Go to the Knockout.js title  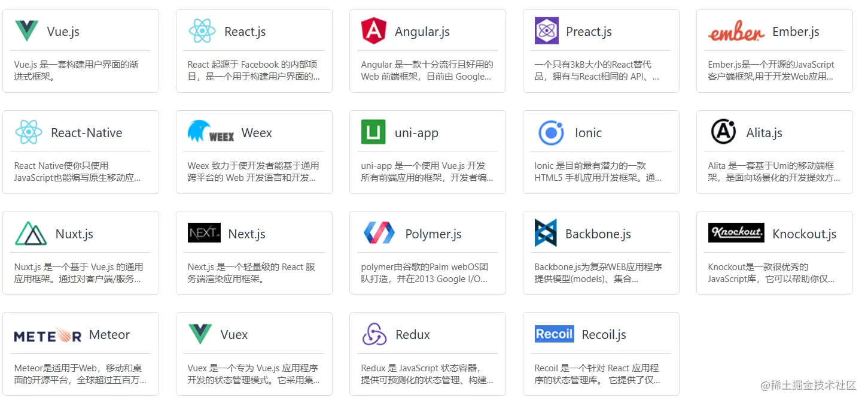[804, 234]
